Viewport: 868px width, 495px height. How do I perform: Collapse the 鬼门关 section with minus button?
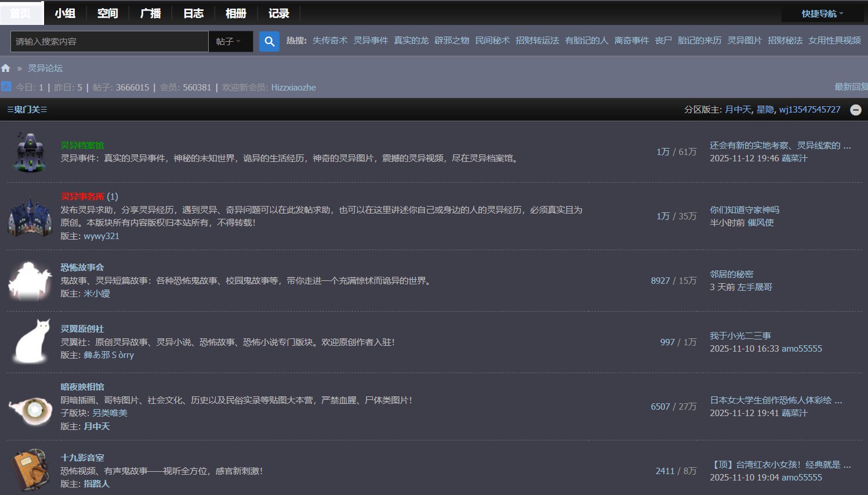855,110
